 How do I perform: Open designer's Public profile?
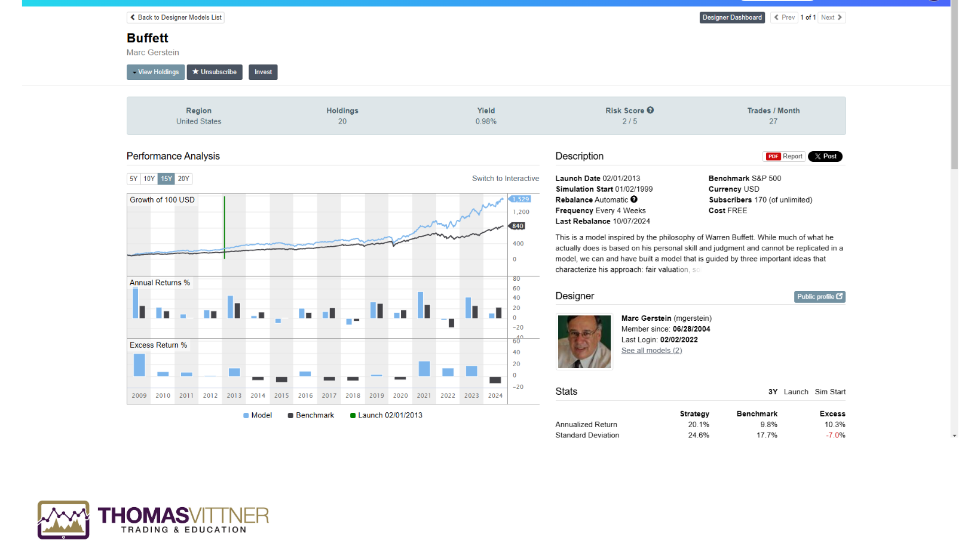[819, 297]
